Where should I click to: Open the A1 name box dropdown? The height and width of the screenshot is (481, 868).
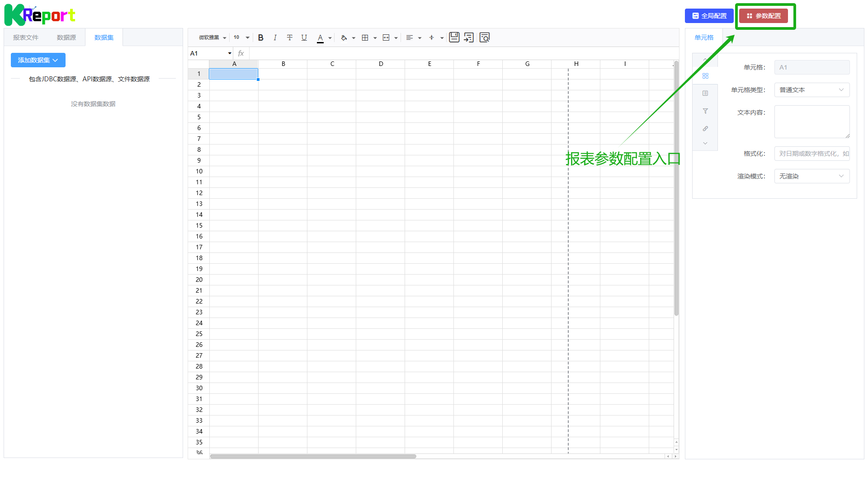[230, 53]
